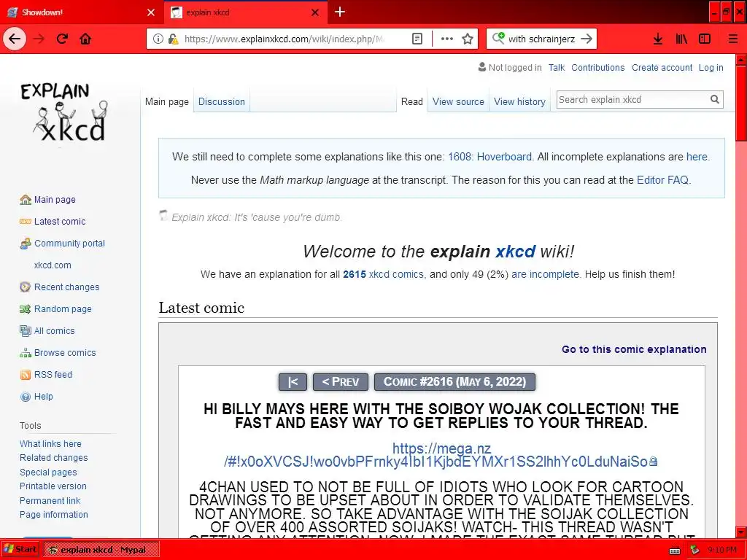
Task: Open the 1608: Hoverboard link
Action: pyautogui.click(x=489, y=157)
